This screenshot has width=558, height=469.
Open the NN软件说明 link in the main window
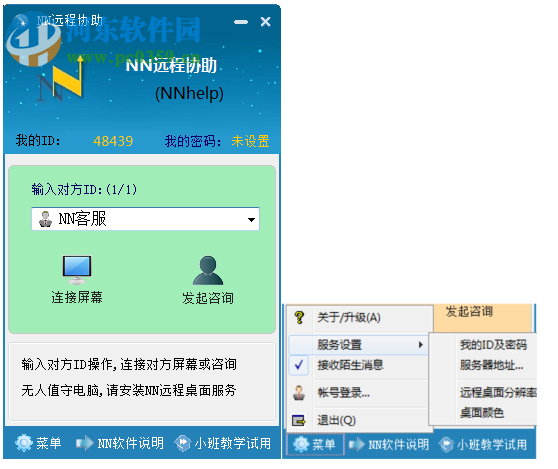click(x=130, y=443)
